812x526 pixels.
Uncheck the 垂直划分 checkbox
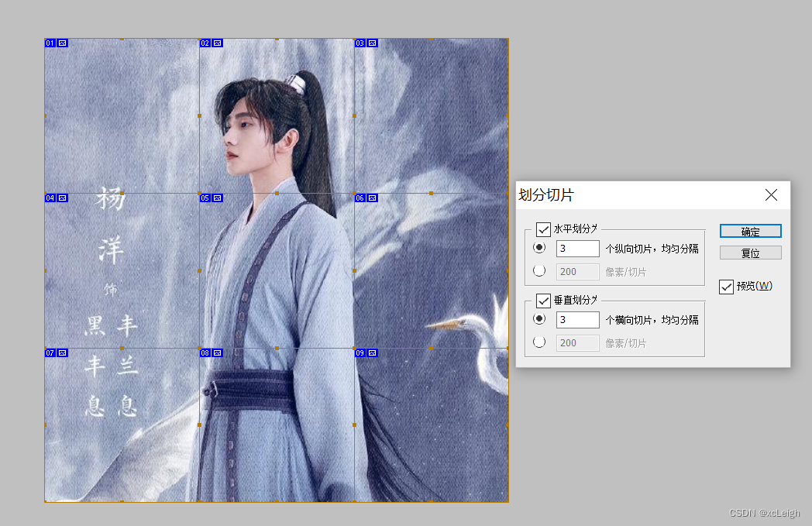(x=543, y=301)
